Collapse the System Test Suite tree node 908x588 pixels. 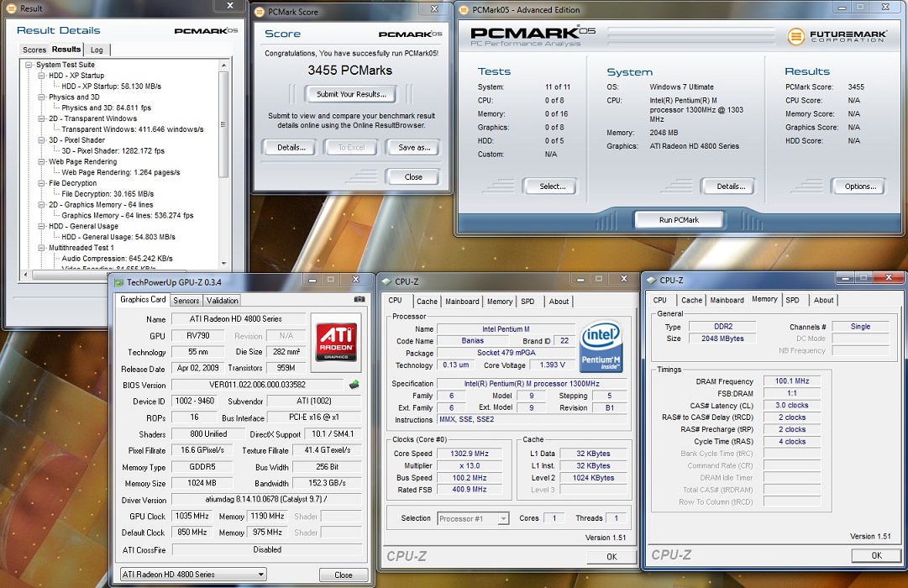pos(29,65)
